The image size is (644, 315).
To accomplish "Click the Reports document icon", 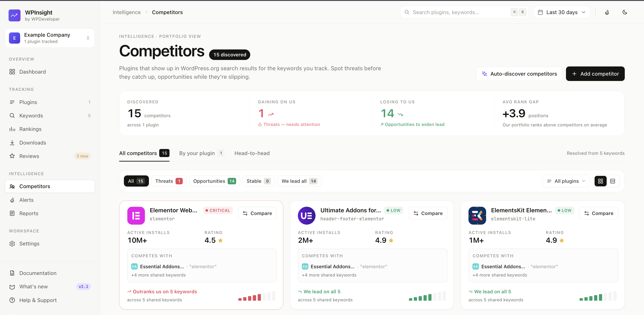I will [x=12, y=213].
